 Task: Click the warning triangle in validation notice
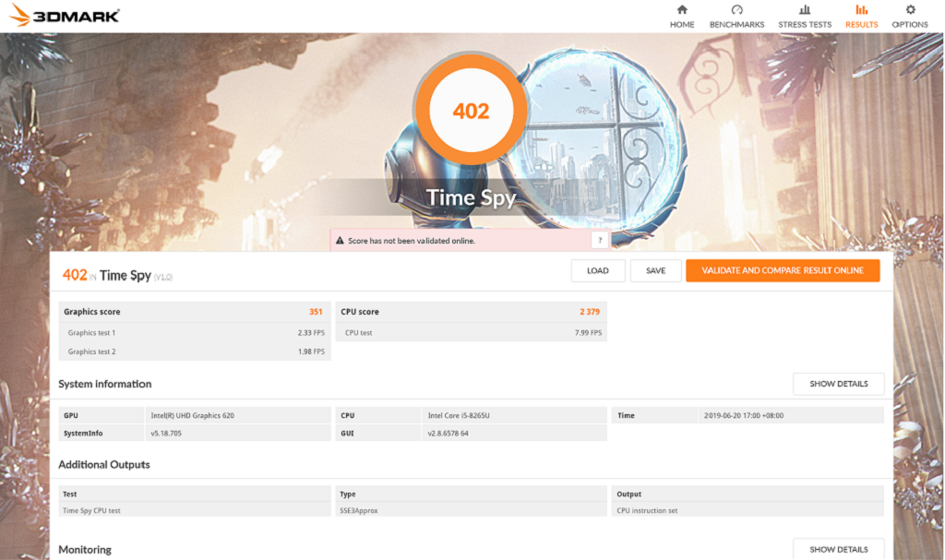pos(340,241)
